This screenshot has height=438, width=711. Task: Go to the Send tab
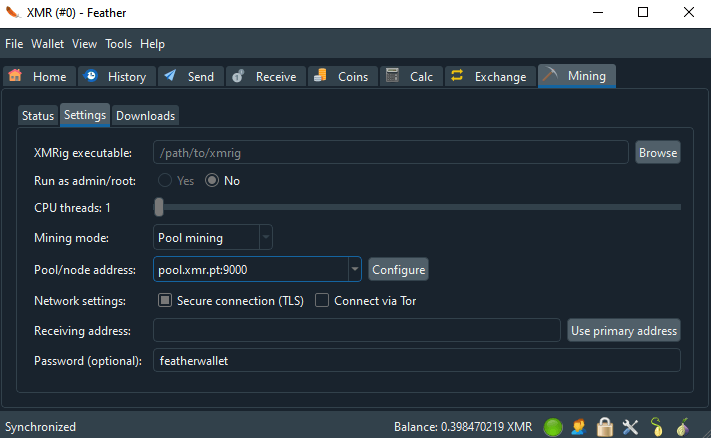(x=191, y=76)
